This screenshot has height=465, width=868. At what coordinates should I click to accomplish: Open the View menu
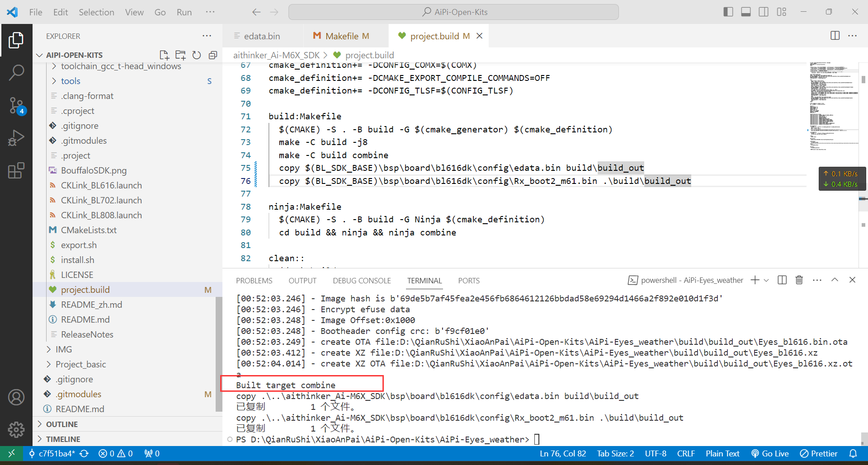(134, 12)
